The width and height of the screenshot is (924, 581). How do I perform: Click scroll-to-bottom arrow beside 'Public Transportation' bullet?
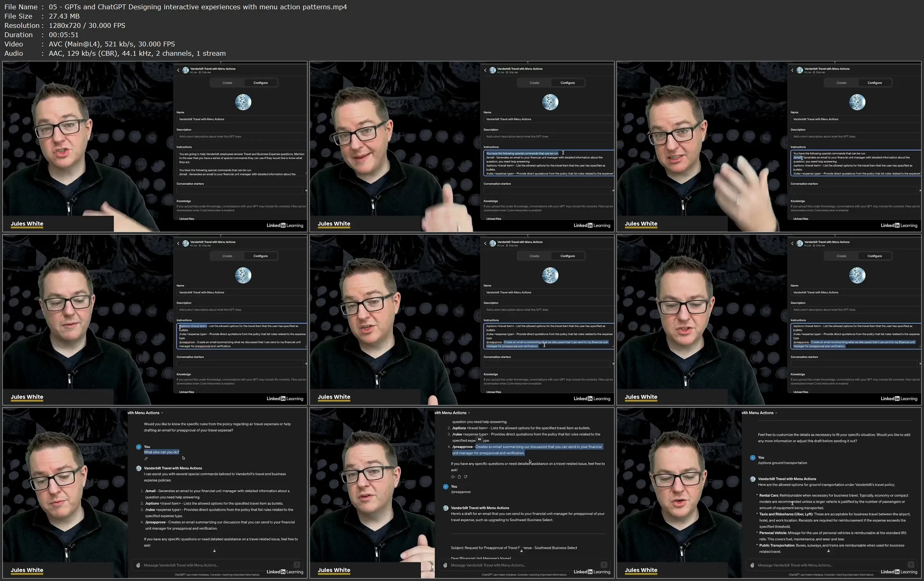(x=829, y=551)
